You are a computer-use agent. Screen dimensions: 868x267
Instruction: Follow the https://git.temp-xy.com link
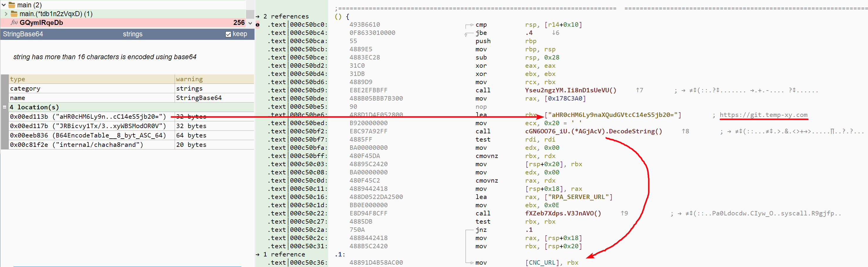763,115
